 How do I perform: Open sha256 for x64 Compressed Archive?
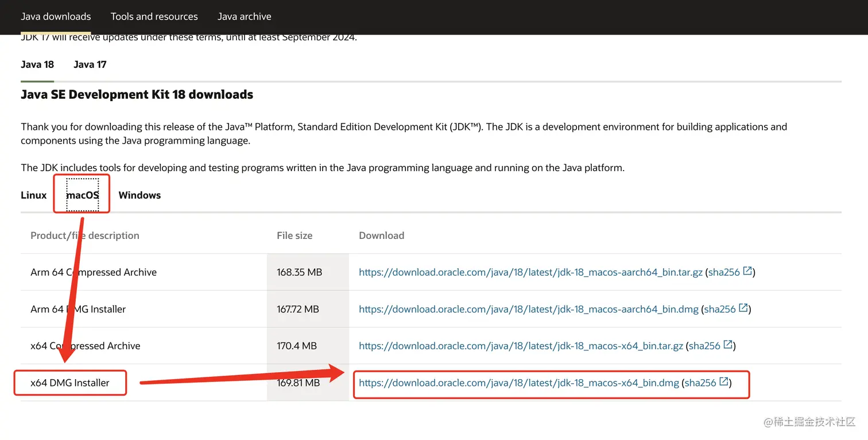tap(704, 346)
